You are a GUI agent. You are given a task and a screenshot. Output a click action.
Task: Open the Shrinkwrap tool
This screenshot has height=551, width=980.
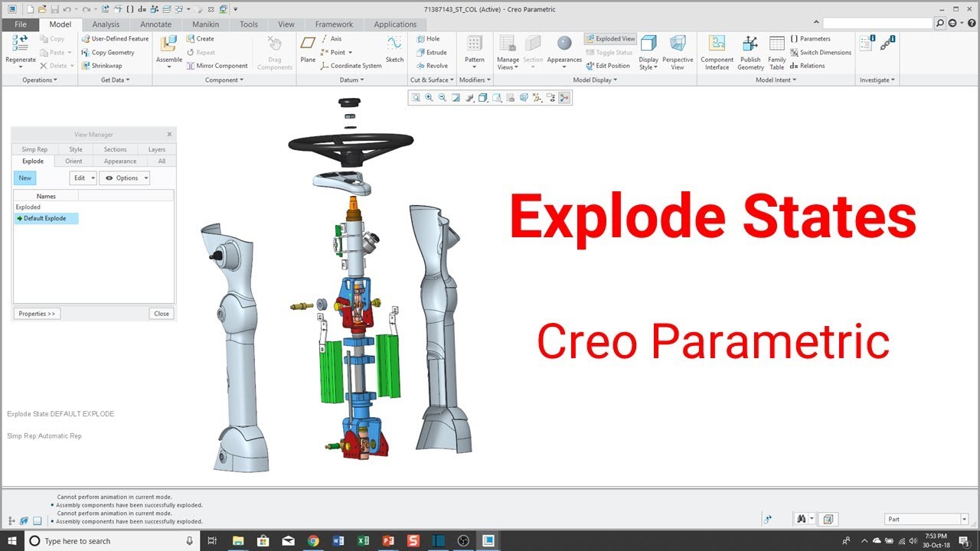(x=102, y=66)
